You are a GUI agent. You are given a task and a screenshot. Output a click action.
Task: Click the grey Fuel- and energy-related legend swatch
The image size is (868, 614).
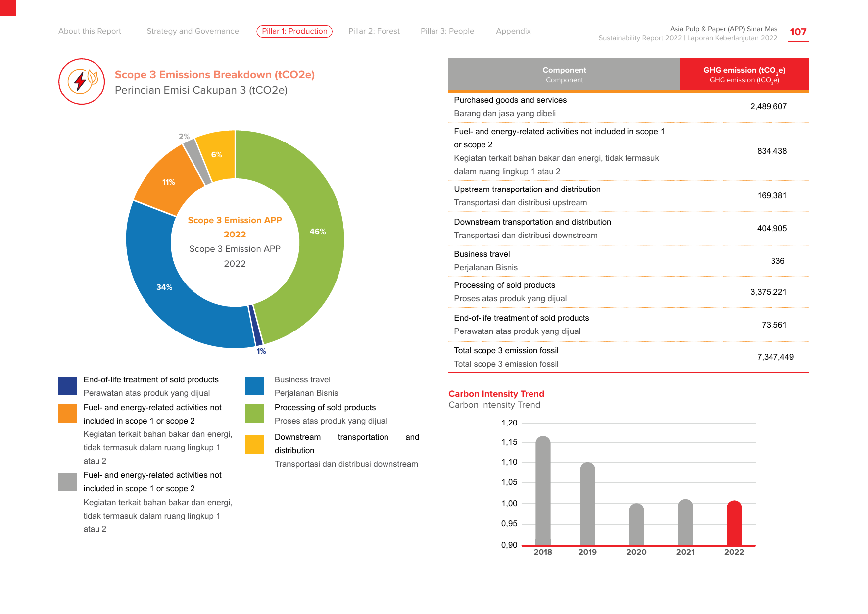click(67, 482)
